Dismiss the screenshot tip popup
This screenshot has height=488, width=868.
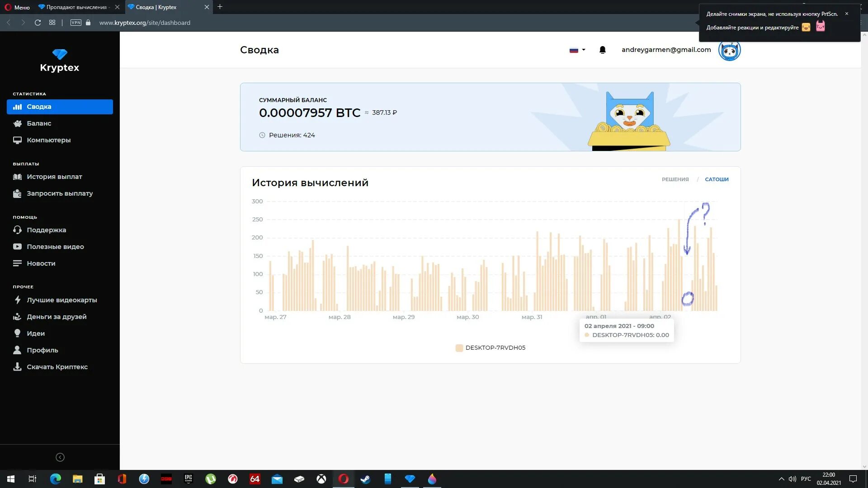pyautogui.click(x=847, y=14)
